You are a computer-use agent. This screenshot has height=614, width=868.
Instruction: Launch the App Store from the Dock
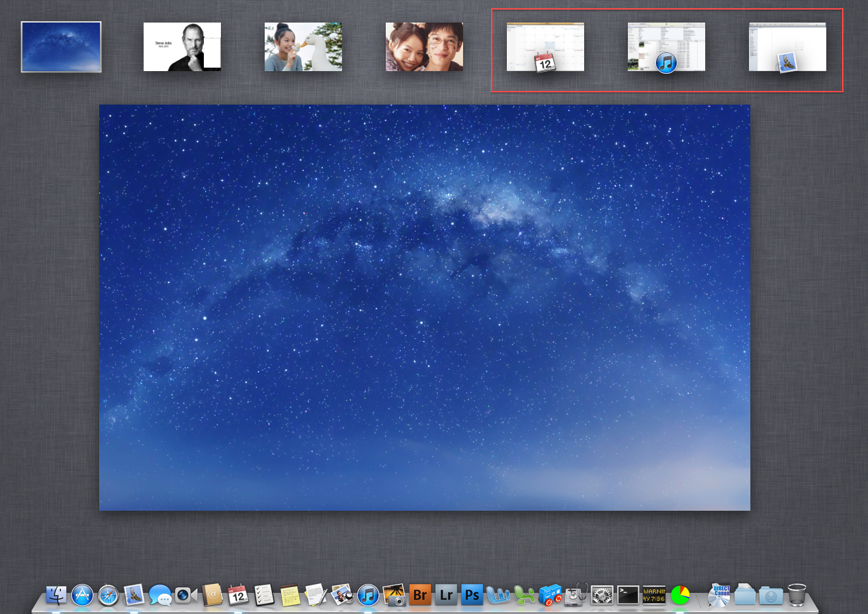click(x=82, y=595)
